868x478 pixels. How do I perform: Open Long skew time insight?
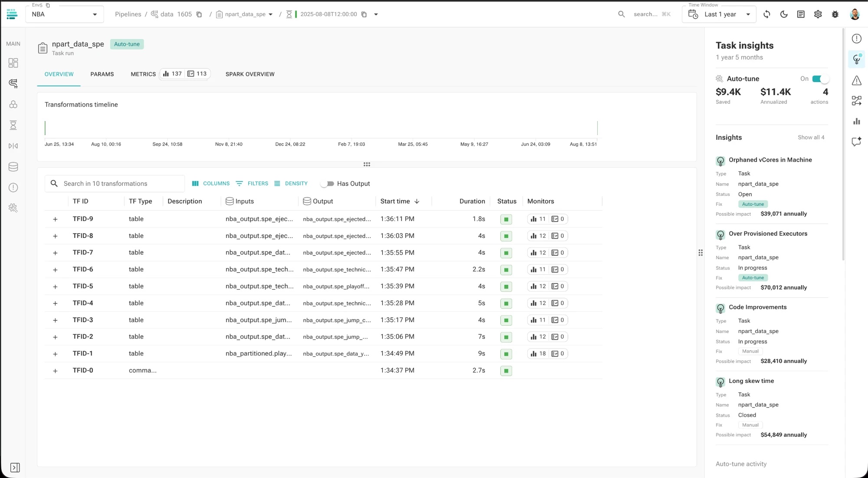tap(751, 381)
